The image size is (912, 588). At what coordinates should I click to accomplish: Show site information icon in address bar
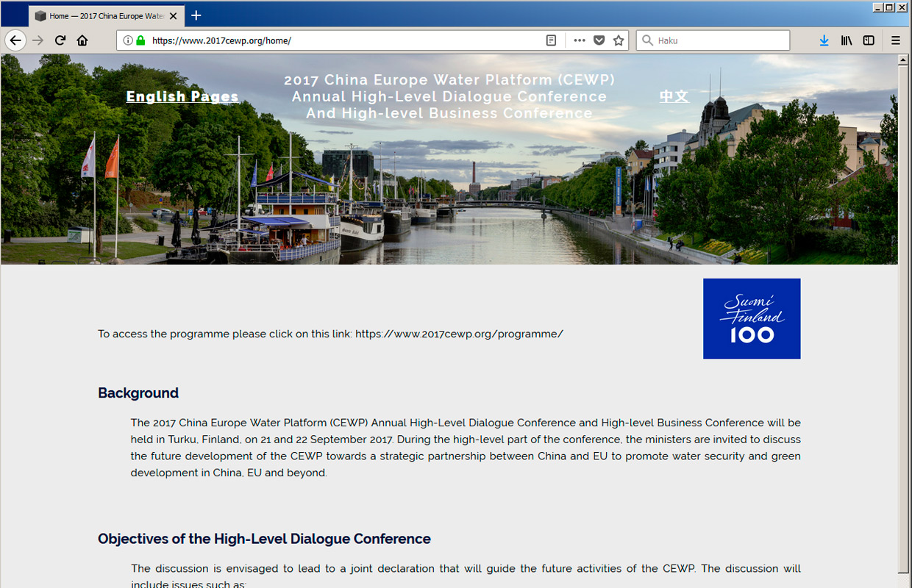(128, 40)
